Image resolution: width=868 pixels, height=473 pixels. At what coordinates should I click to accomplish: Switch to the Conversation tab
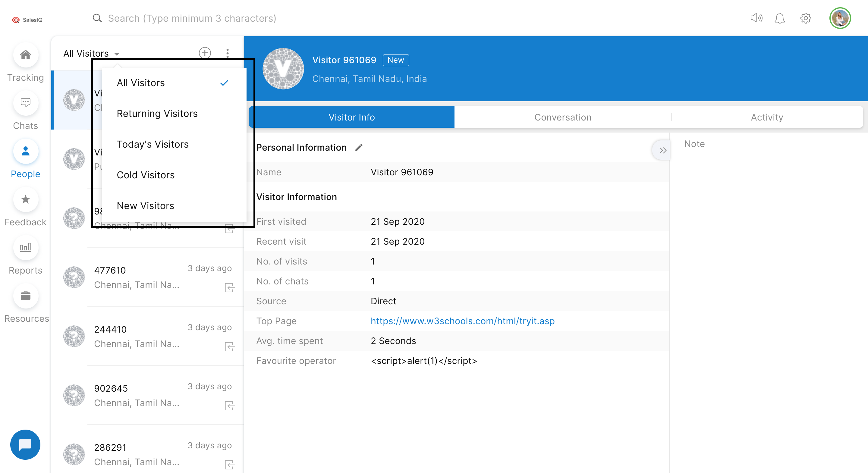[562, 117]
